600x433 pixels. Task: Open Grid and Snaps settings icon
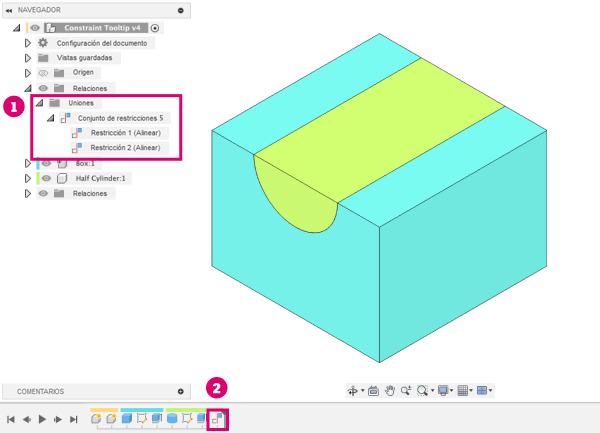463,391
